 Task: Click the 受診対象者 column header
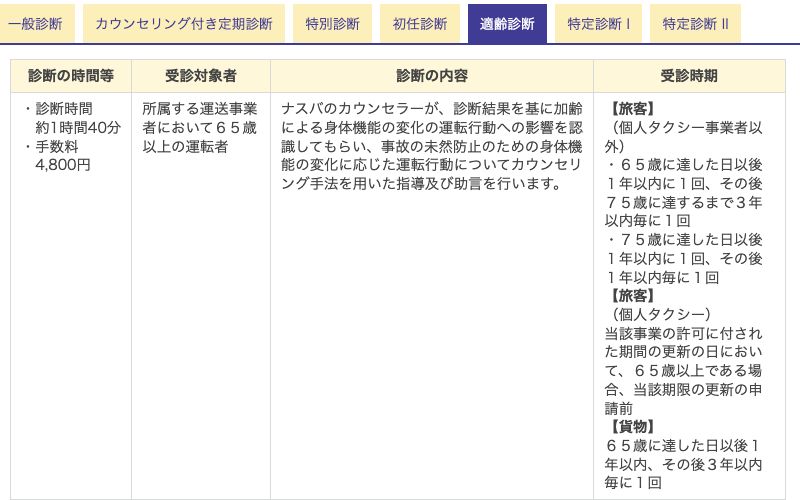pyautogui.click(x=201, y=76)
